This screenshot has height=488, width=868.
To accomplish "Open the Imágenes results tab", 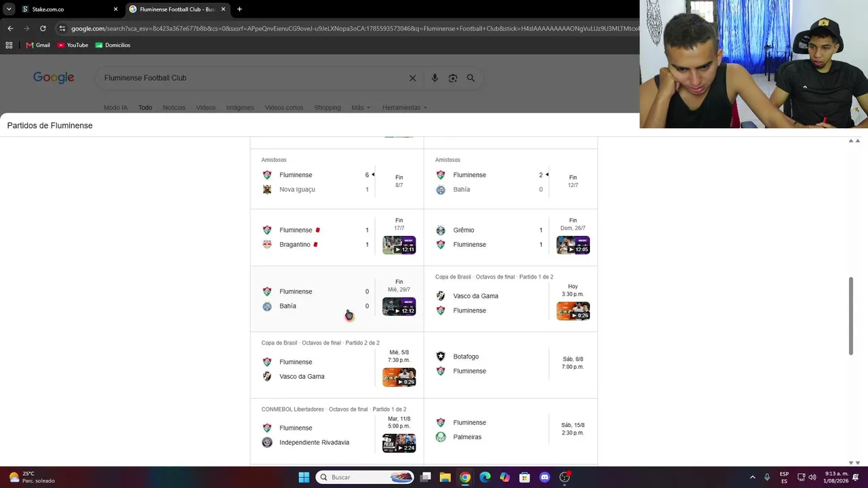I will tap(240, 108).
